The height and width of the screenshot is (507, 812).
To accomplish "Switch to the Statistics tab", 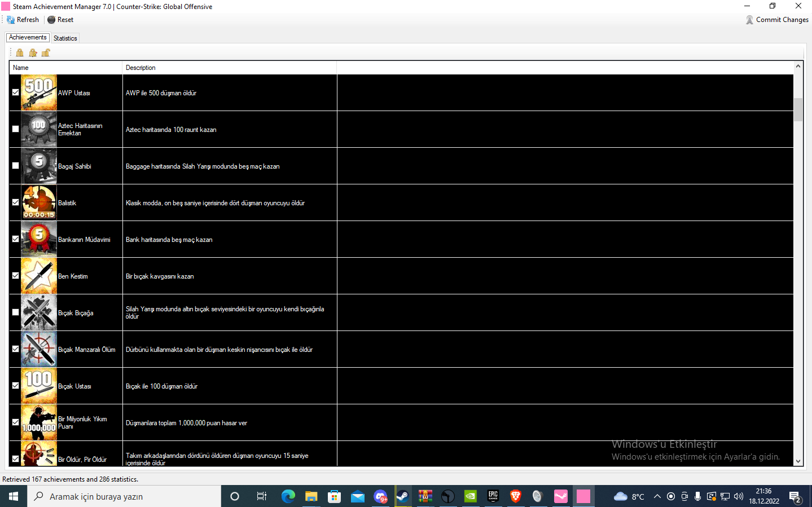I will pyautogui.click(x=65, y=38).
